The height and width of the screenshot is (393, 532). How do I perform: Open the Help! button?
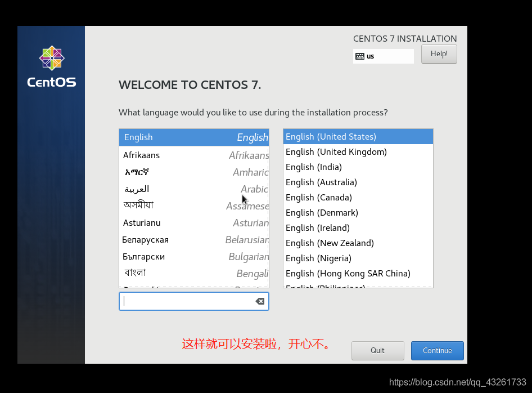tap(439, 54)
